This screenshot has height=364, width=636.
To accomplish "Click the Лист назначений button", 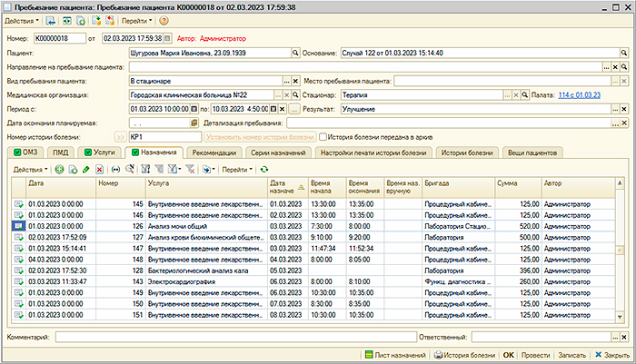I will pos(395,355).
